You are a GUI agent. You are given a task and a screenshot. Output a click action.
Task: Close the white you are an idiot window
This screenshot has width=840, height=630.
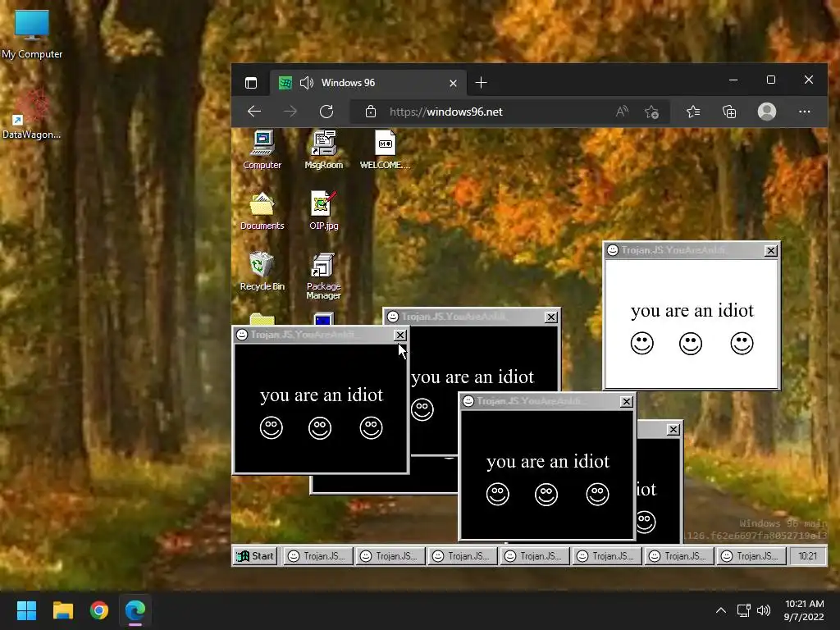click(770, 250)
